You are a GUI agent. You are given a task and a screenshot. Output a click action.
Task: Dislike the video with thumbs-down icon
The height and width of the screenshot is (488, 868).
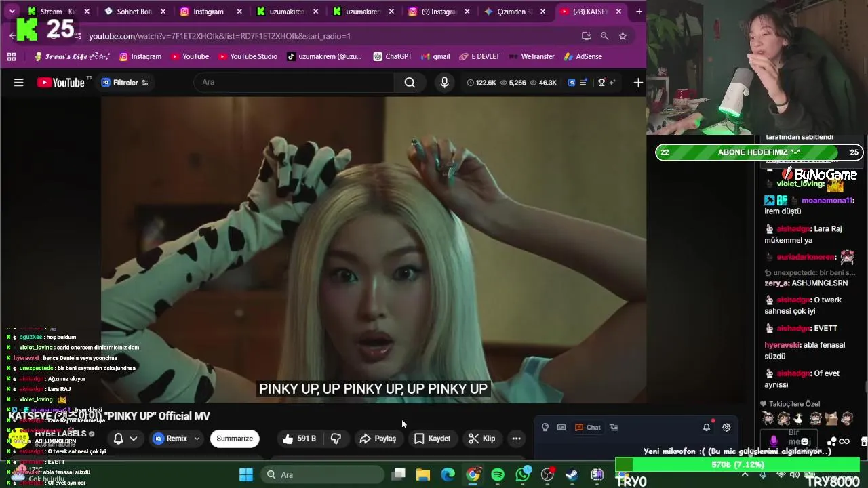coord(336,439)
